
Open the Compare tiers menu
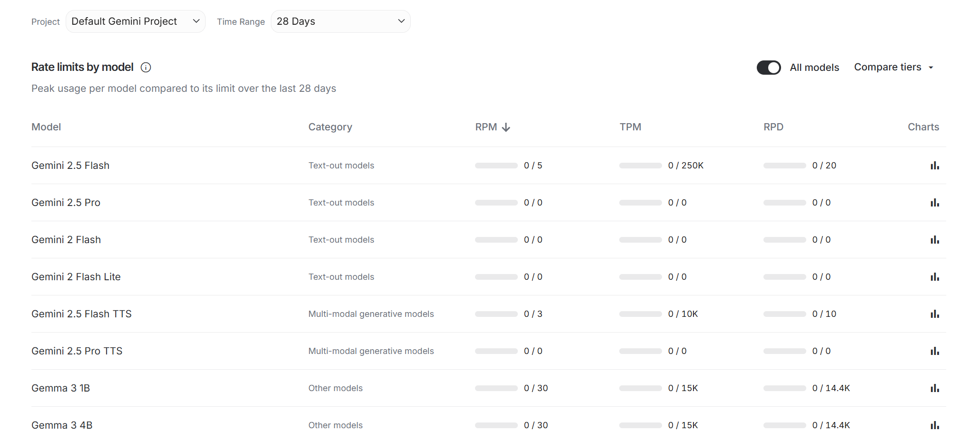click(x=893, y=68)
